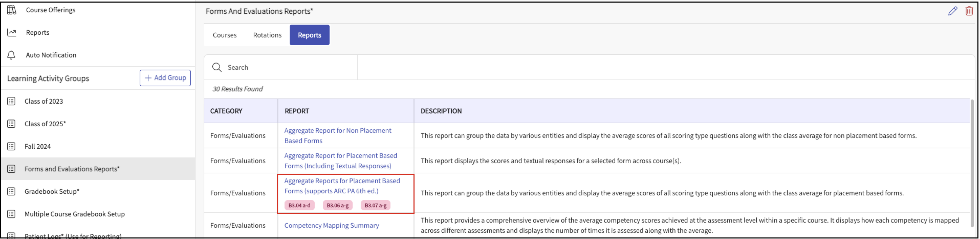Viewport: 980px width, 239px height.
Task: Click the list icon beside Gradebook Setup
Action: pyautogui.click(x=12, y=191)
